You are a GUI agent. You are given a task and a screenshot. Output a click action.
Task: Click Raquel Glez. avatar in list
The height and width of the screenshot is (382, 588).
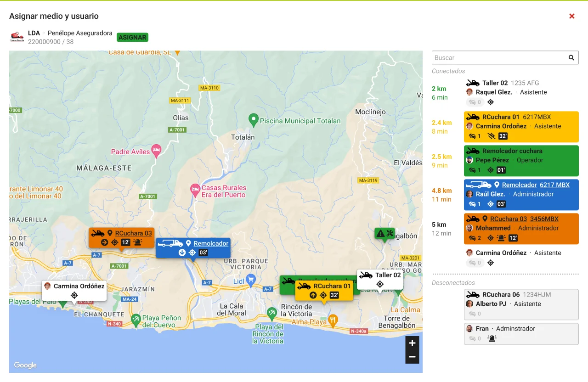point(469,92)
